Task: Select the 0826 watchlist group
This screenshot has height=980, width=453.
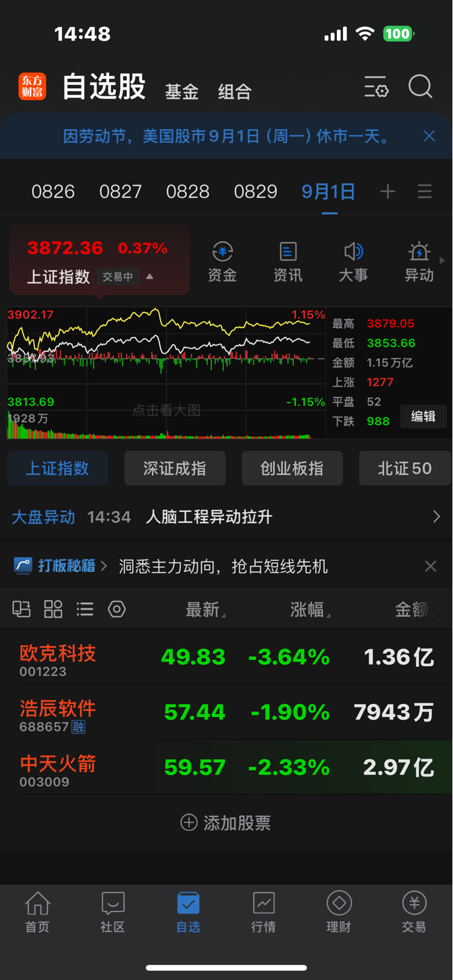Action: (x=53, y=191)
